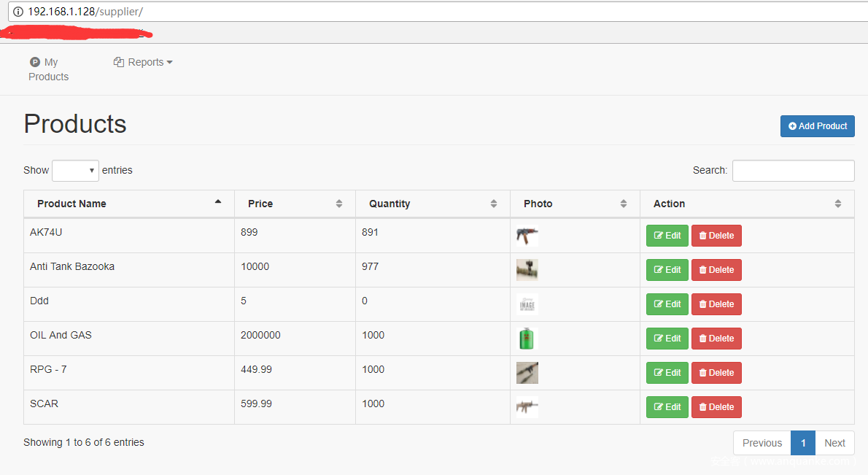The width and height of the screenshot is (868, 475).
Task: Edit the RPG - 7 product
Action: pyautogui.click(x=667, y=373)
